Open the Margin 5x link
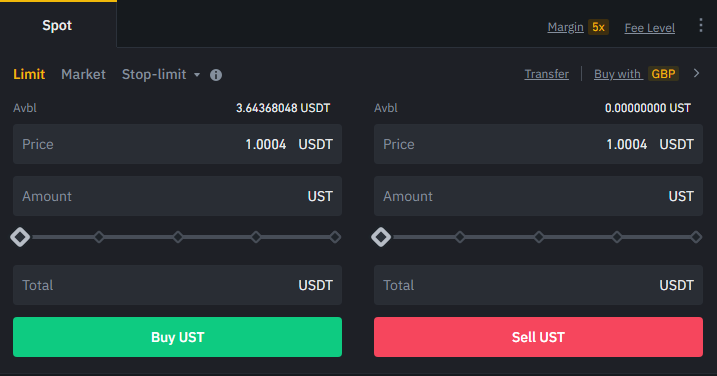717x376 pixels. pos(578,27)
